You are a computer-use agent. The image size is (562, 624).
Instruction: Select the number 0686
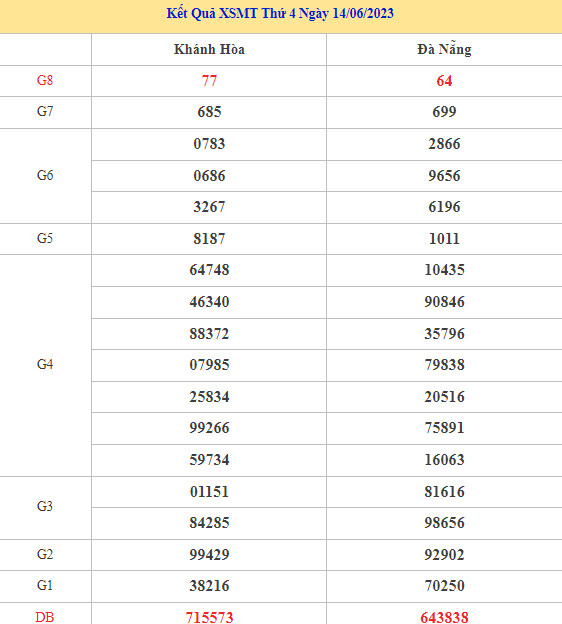point(209,176)
